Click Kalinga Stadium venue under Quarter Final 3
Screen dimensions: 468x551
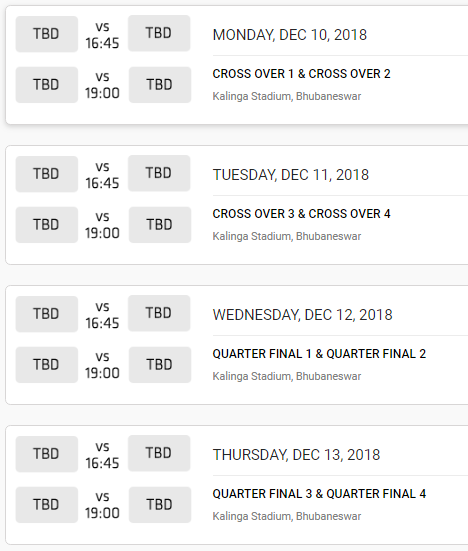click(287, 516)
